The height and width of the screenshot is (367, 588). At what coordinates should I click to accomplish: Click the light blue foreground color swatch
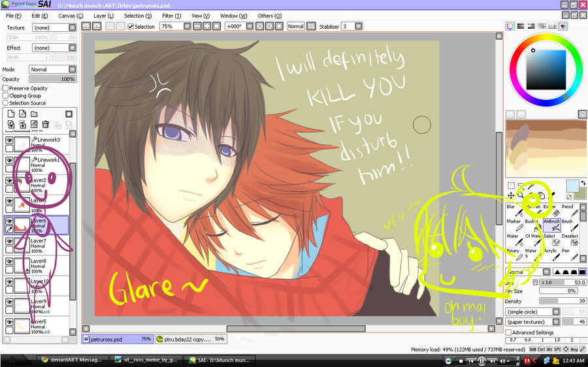pyautogui.click(x=572, y=185)
